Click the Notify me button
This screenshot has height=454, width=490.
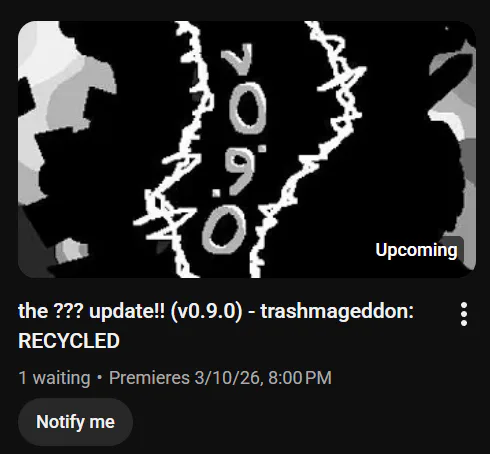(x=75, y=422)
